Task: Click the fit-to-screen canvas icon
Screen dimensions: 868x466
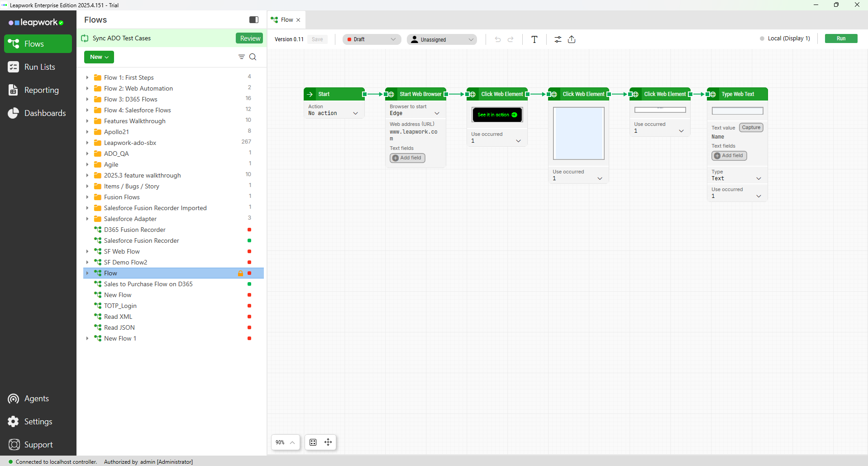Action: [x=313, y=442]
